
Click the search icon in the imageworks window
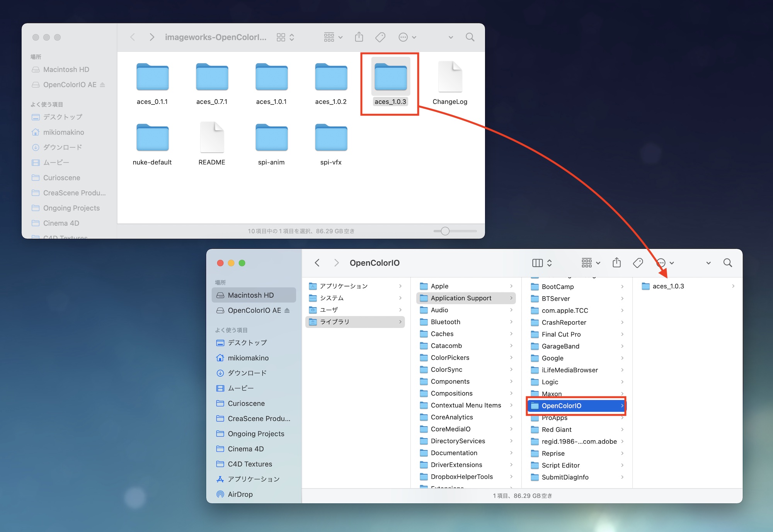click(x=470, y=37)
